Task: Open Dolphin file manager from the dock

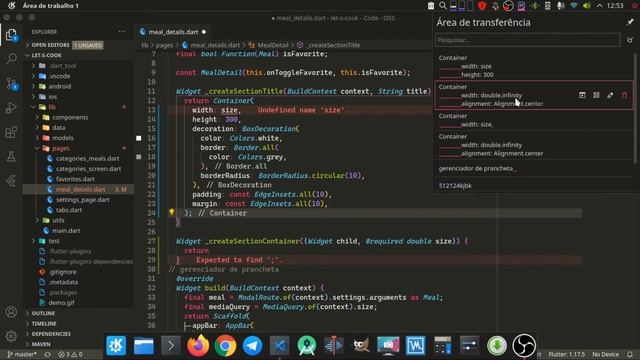Action: tap(144, 346)
